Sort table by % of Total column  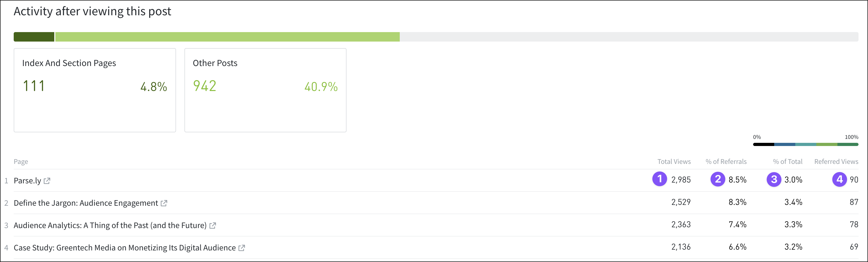click(787, 162)
